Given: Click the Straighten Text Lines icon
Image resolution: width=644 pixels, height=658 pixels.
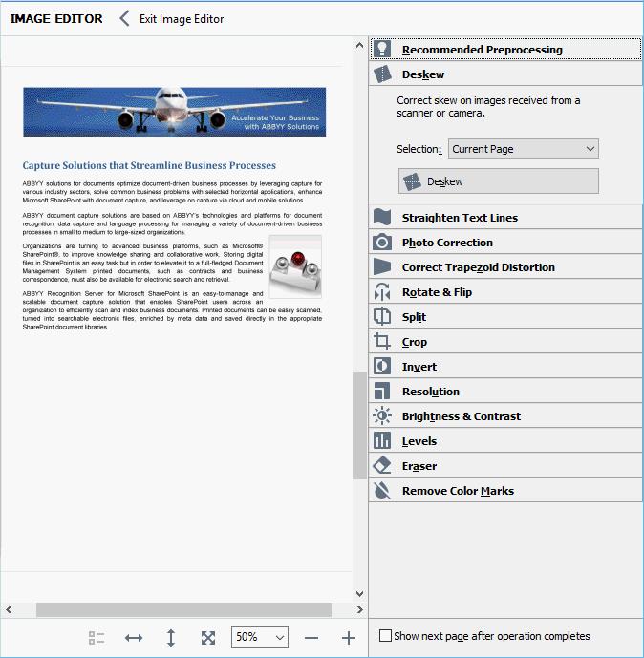Looking at the screenshot, I should tap(382, 218).
